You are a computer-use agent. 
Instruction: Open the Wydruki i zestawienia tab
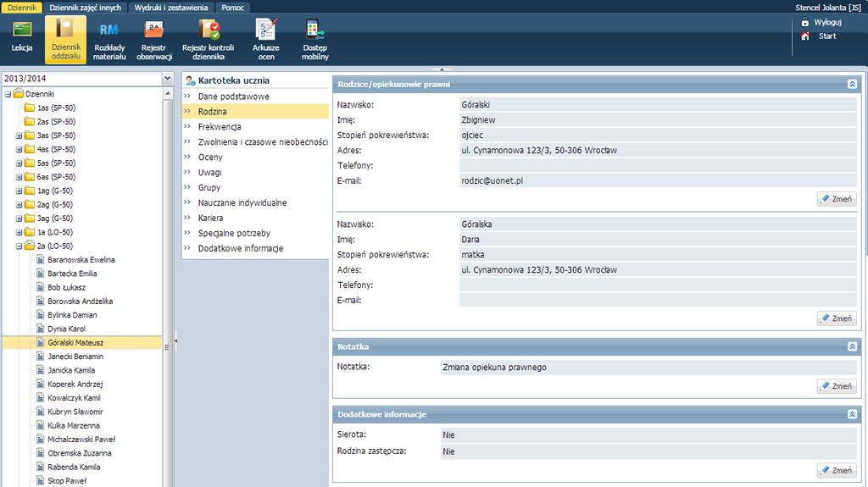click(171, 7)
